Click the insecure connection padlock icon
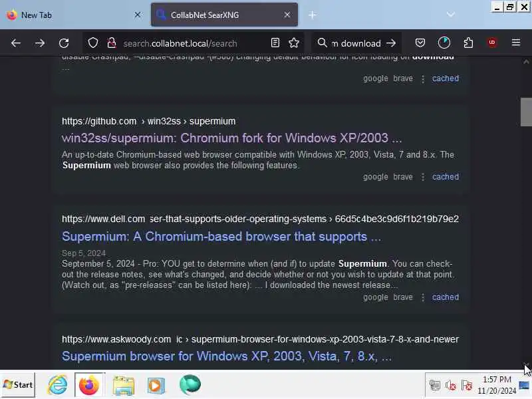Image resolution: width=532 pixels, height=399 pixels. click(111, 43)
